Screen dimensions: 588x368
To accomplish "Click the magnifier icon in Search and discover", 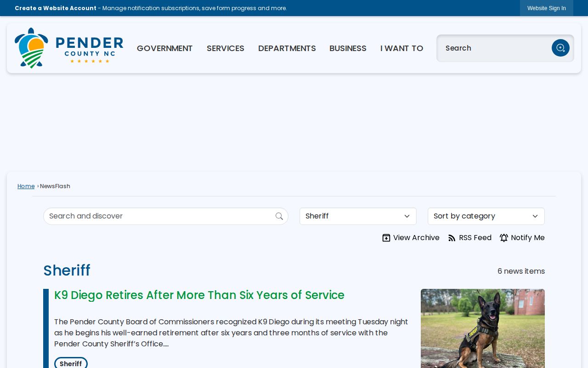I will pyautogui.click(x=279, y=216).
